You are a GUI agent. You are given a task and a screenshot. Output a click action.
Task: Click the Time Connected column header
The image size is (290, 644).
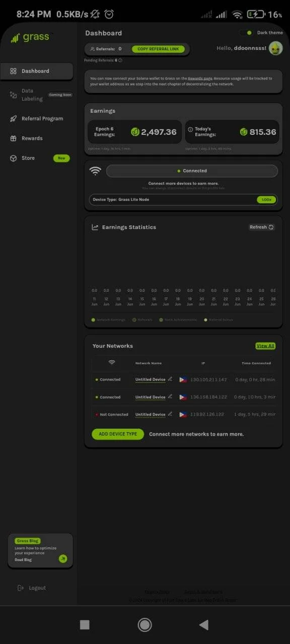(256, 363)
